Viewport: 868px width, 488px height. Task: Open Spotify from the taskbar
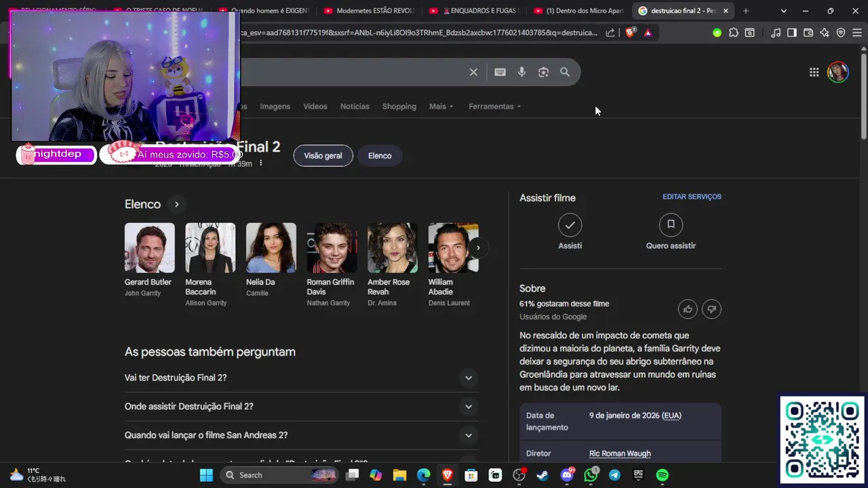[663, 475]
